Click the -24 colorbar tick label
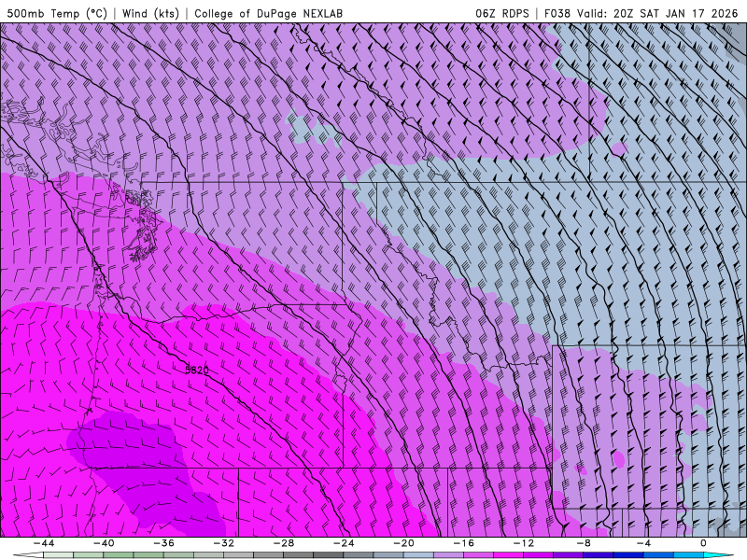The width and height of the screenshot is (747, 560). point(344,543)
